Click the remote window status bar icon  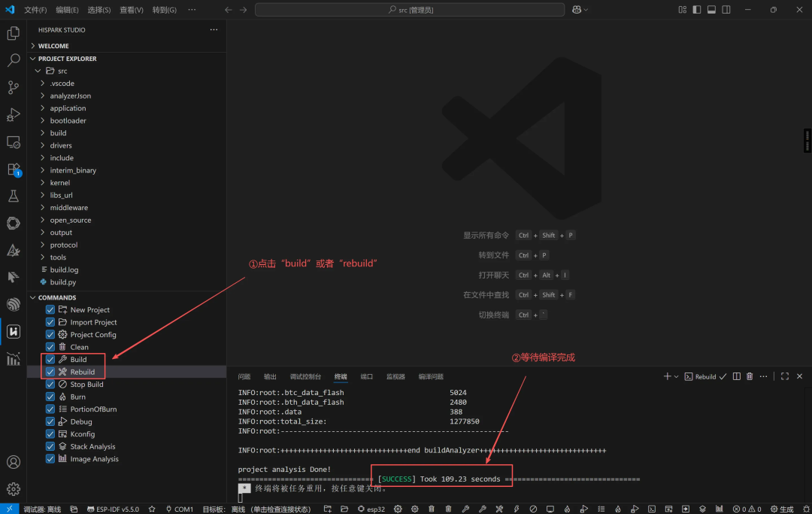click(x=9, y=509)
